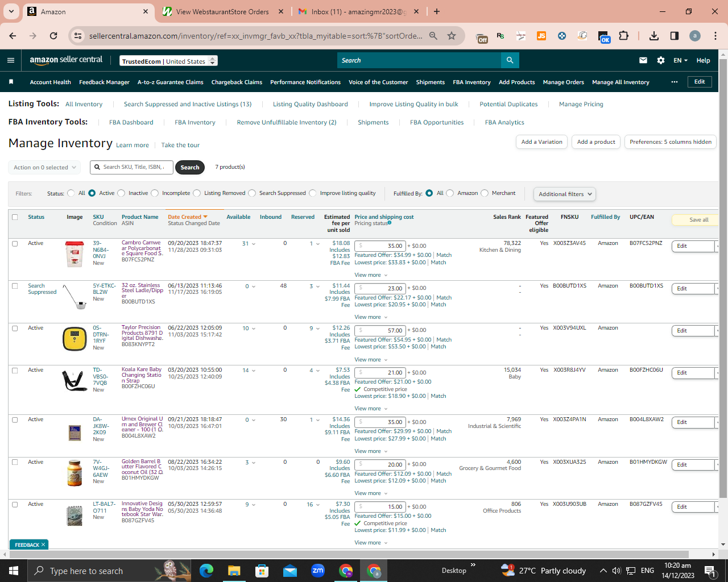Go back using the browser back arrow

coord(13,36)
